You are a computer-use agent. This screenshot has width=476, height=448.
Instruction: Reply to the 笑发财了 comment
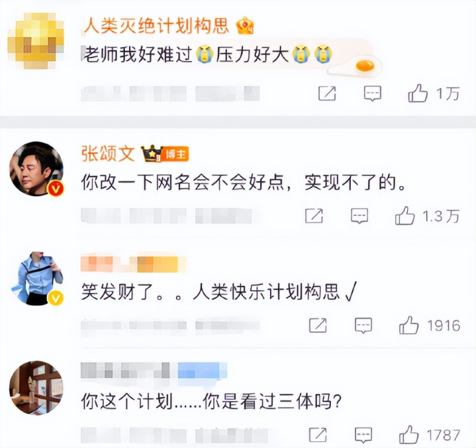tap(363, 326)
